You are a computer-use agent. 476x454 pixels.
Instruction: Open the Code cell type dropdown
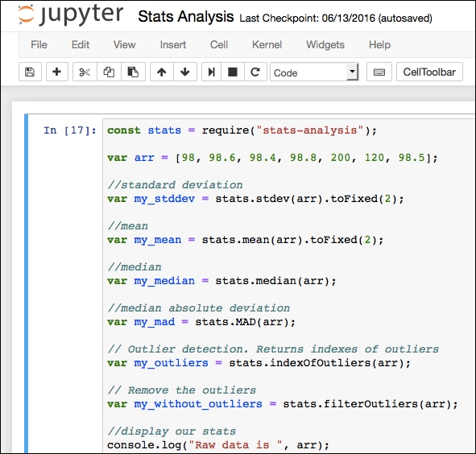[x=314, y=72]
